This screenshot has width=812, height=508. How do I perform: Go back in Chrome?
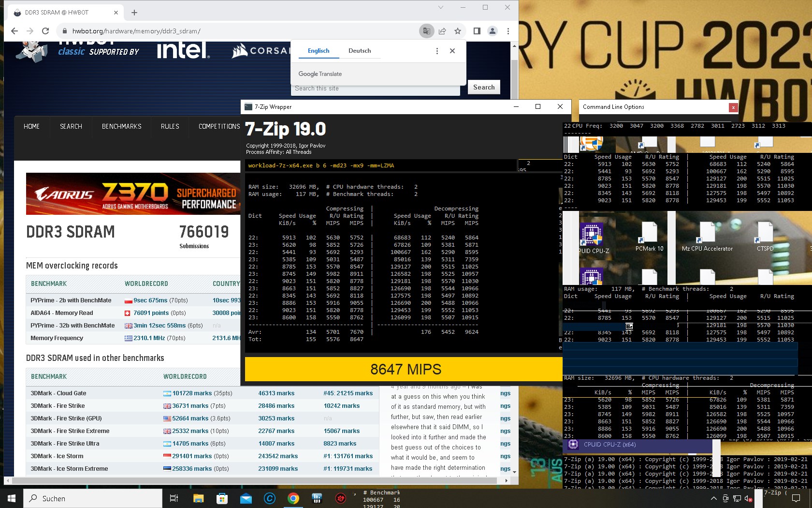coord(14,31)
